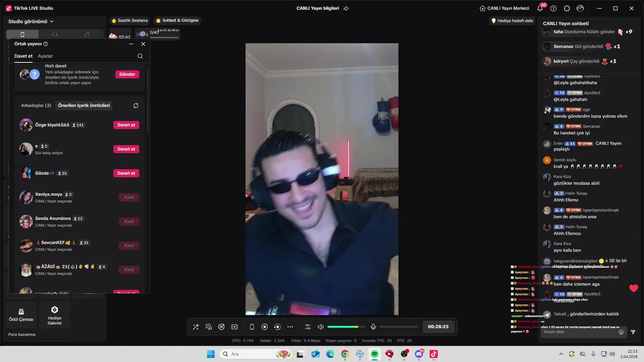
Task: Open Spotify from the taskbar
Action: [374, 354]
